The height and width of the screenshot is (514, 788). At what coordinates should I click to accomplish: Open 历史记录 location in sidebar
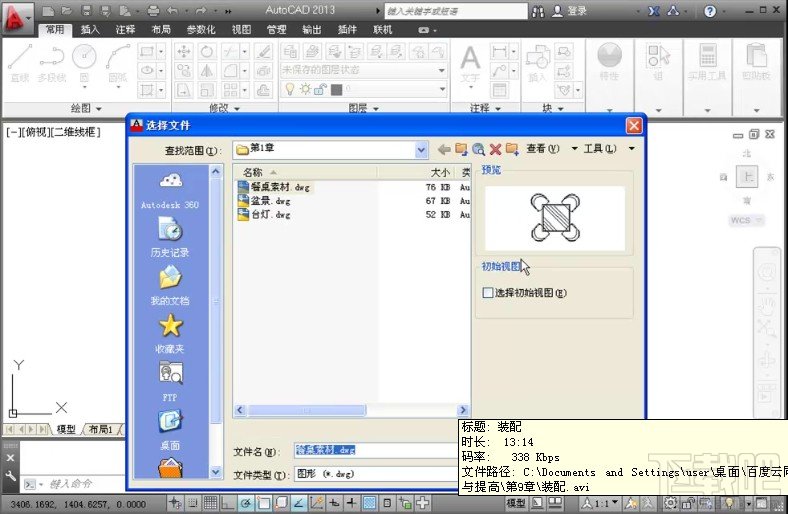click(170, 237)
